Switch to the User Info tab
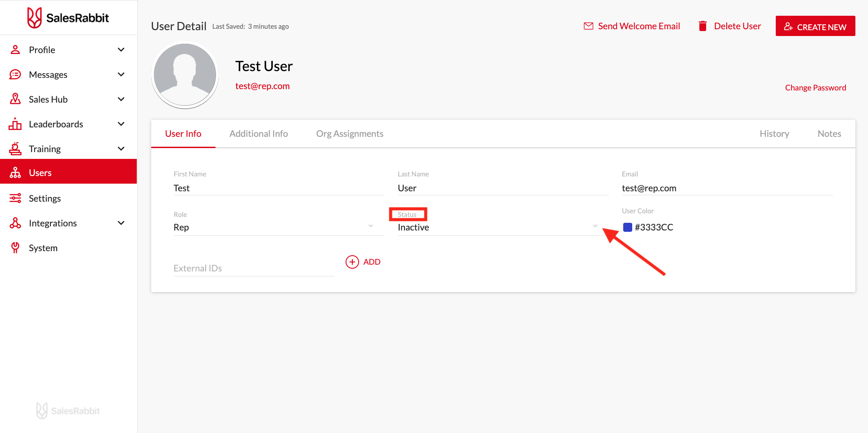This screenshot has width=868, height=433. click(183, 134)
